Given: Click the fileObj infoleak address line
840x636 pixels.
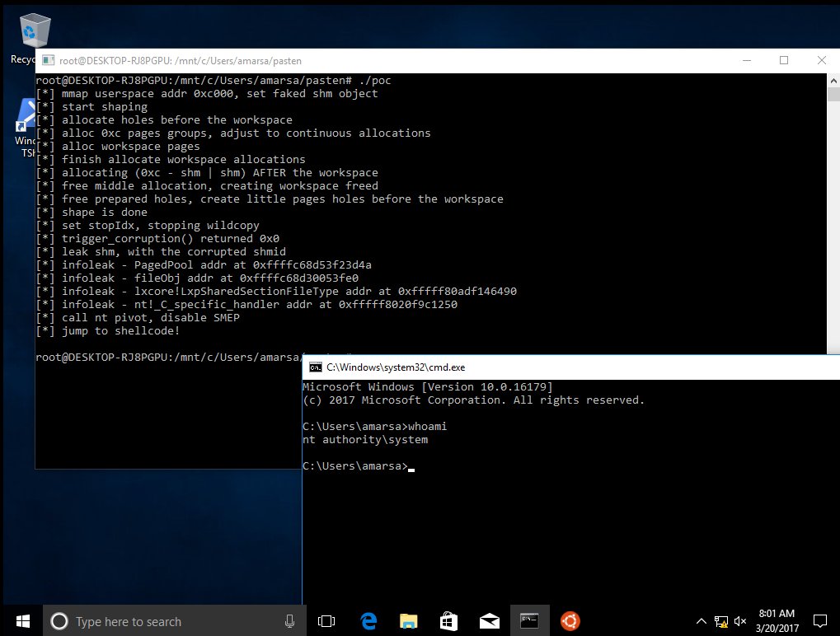Looking at the screenshot, I should pyautogui.click(x=197, y=278).
